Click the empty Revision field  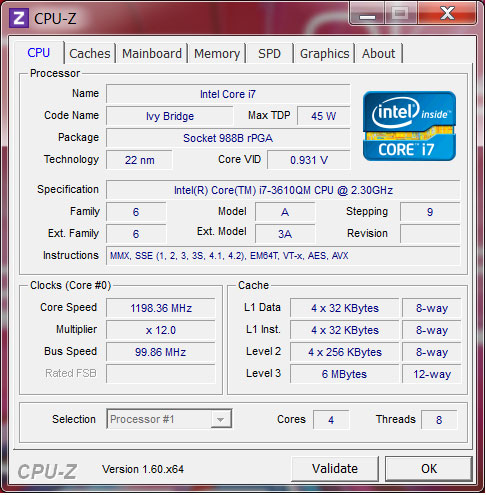430,234
